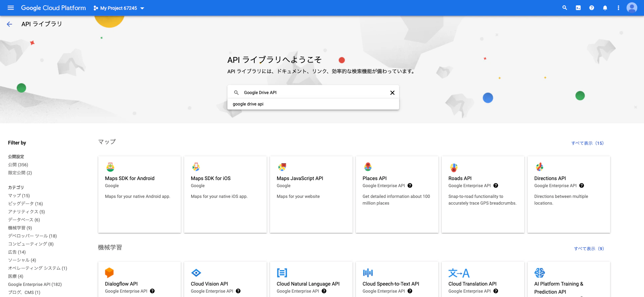Click the Directions API icon

pyautogui.click(x=540, y=167)
